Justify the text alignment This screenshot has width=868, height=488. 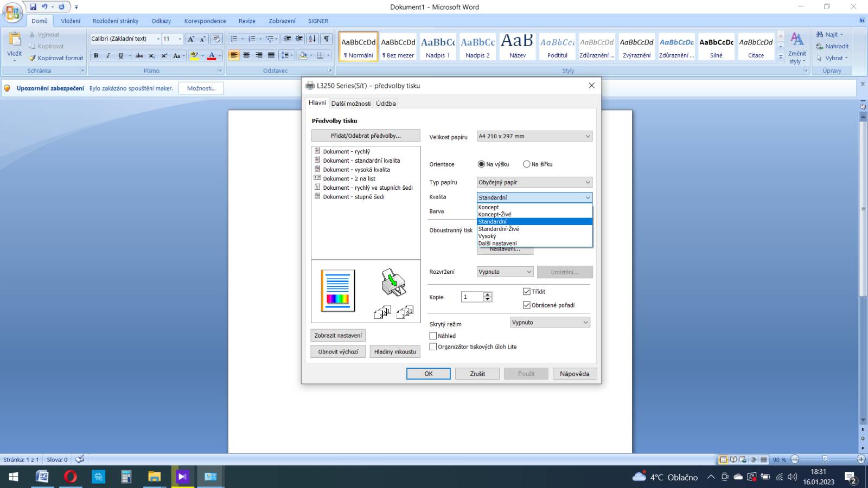click(271, 55)
